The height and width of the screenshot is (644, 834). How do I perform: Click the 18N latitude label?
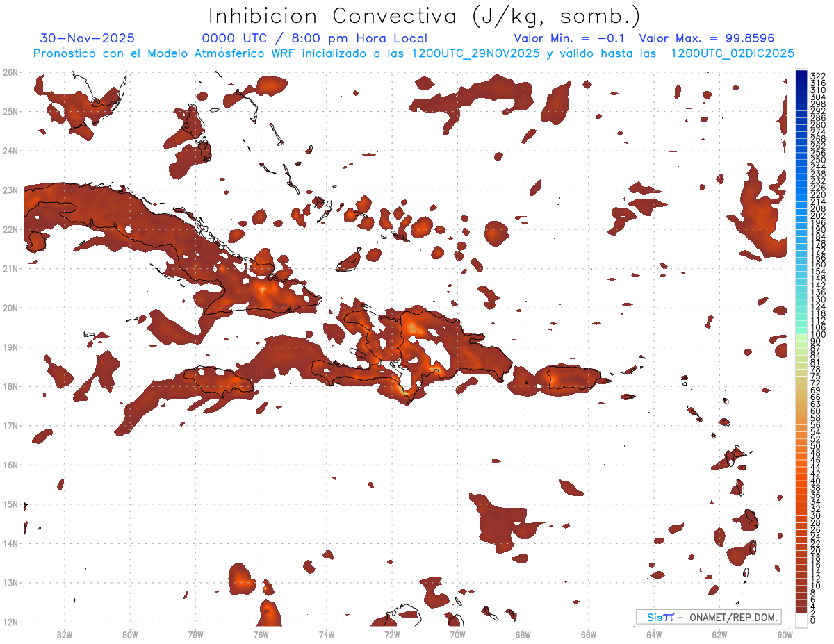click(x=10, y=386)
